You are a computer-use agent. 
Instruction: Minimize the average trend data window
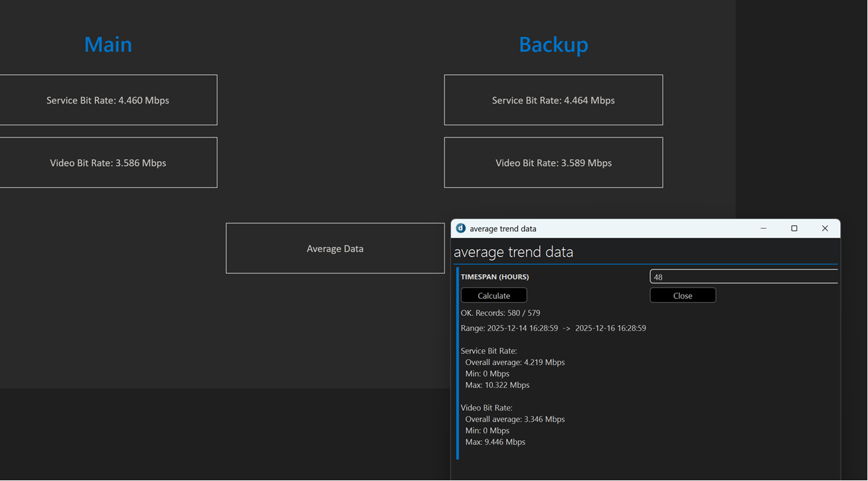click(x=763, y=228)
